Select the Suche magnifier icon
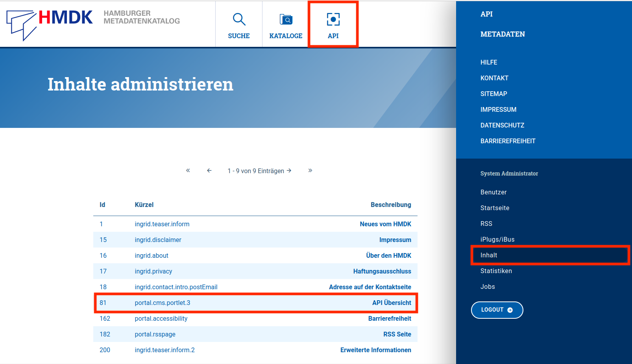 (238, 19)
